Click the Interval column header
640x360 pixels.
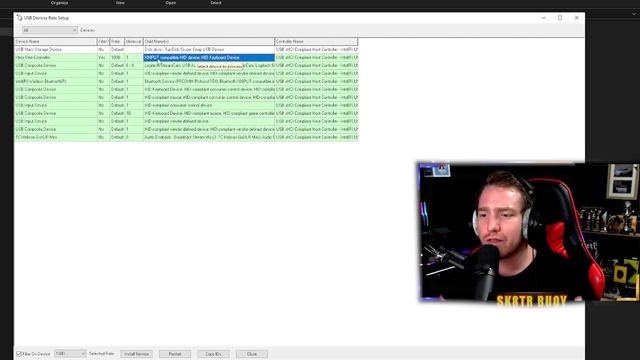point(134,42)
